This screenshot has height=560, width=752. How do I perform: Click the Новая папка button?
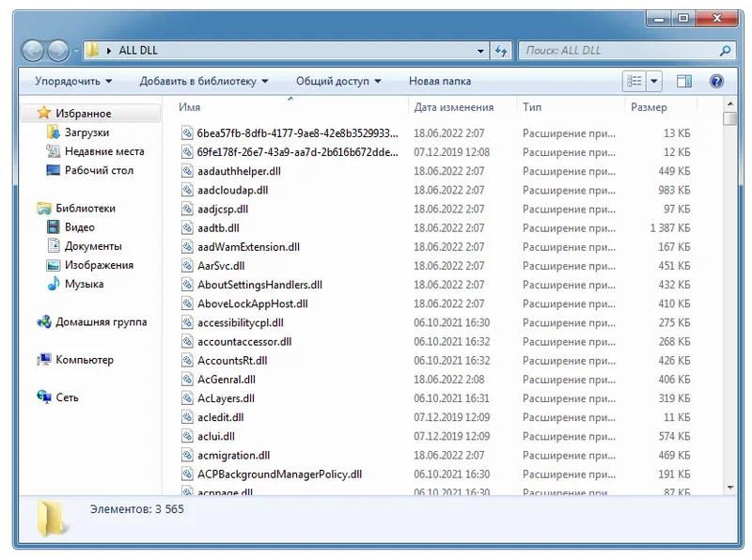tap(440, 81)
